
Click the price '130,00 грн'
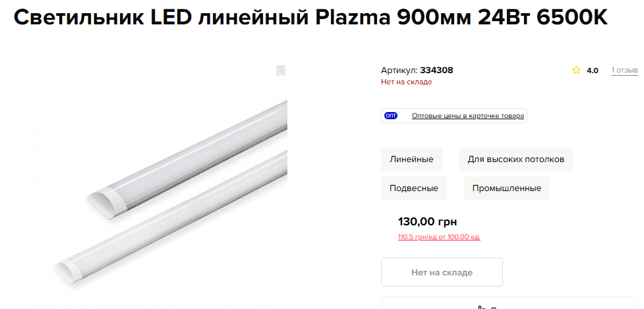click(x=427, y=221)
